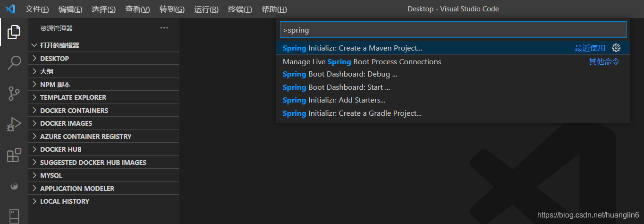Run Spring Initializr: Create a Gradle Project

point(453,113)
